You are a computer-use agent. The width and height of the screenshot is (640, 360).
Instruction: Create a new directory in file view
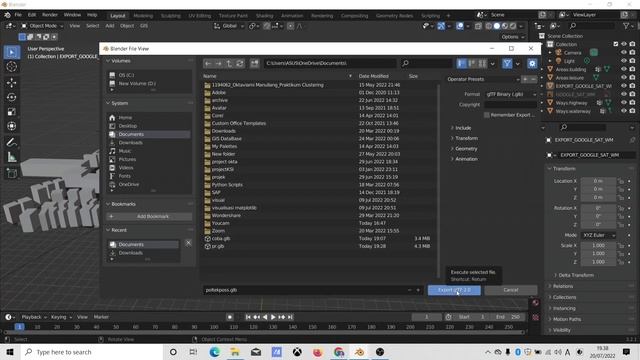coord(254,63)
